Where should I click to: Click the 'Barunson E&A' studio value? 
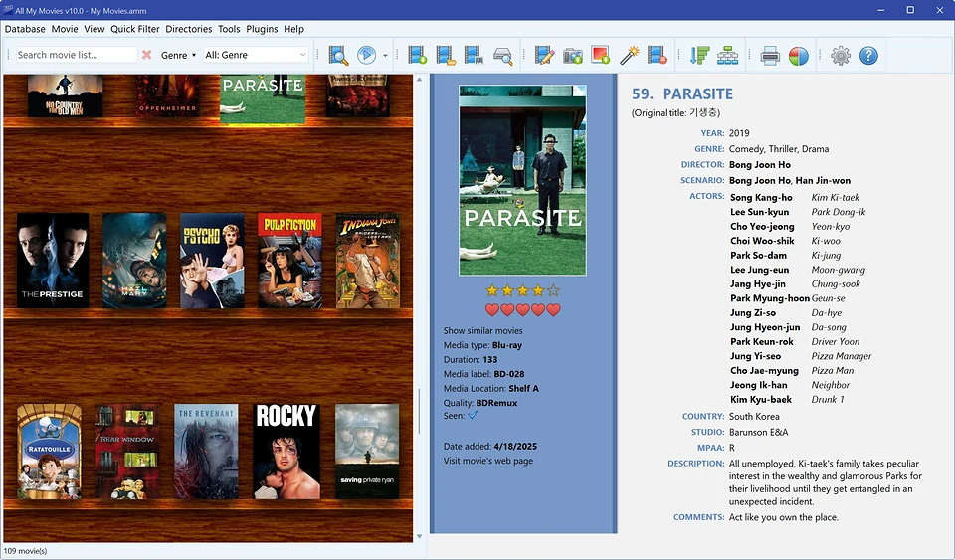point(758,432)
